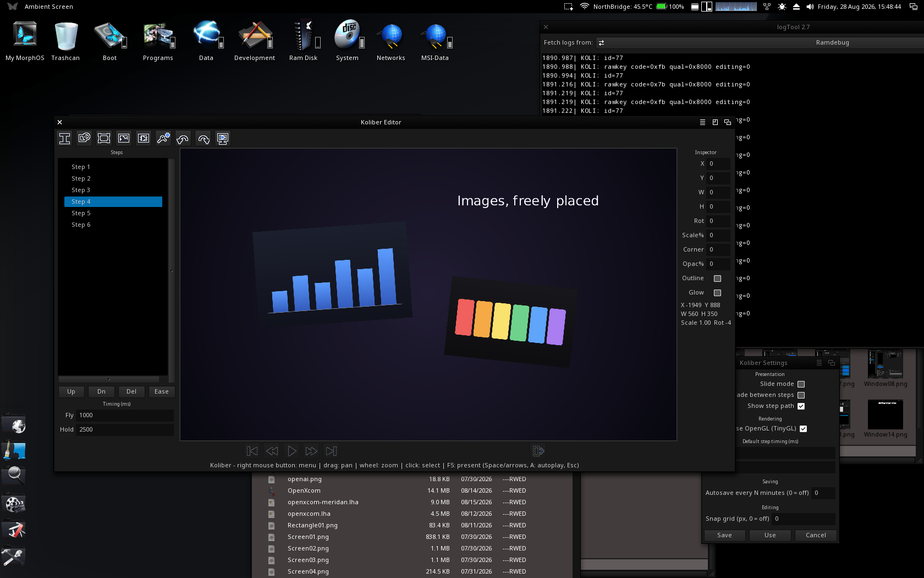Click Save in Koliber Settings

[724, 535]
